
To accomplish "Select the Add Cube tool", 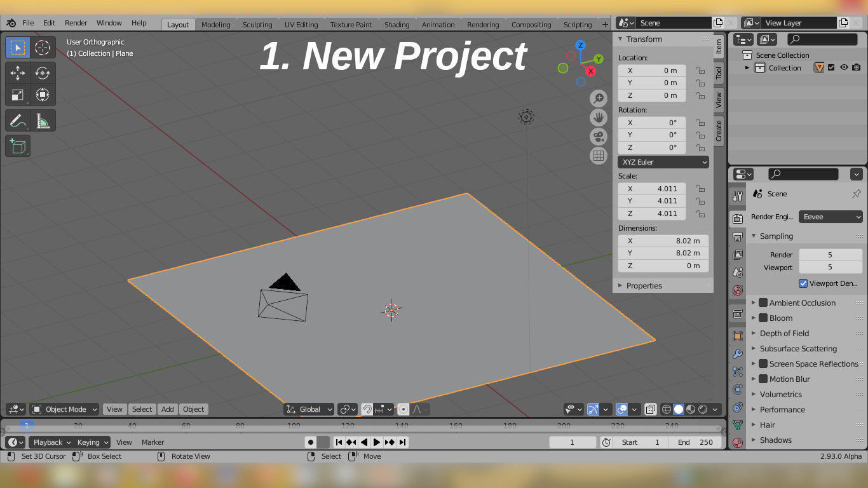I will [x=18, y=146].
